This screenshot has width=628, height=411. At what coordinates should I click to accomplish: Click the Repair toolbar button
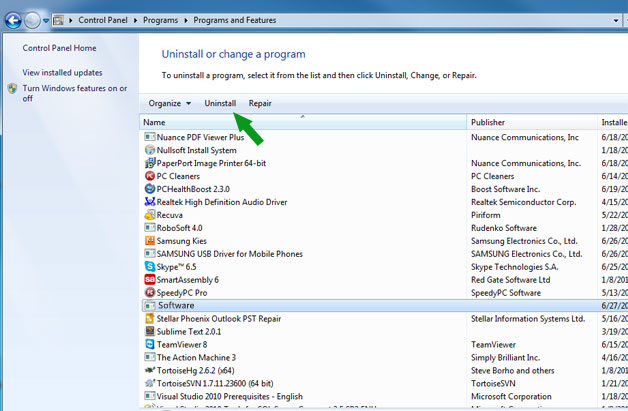coord(260,103)
